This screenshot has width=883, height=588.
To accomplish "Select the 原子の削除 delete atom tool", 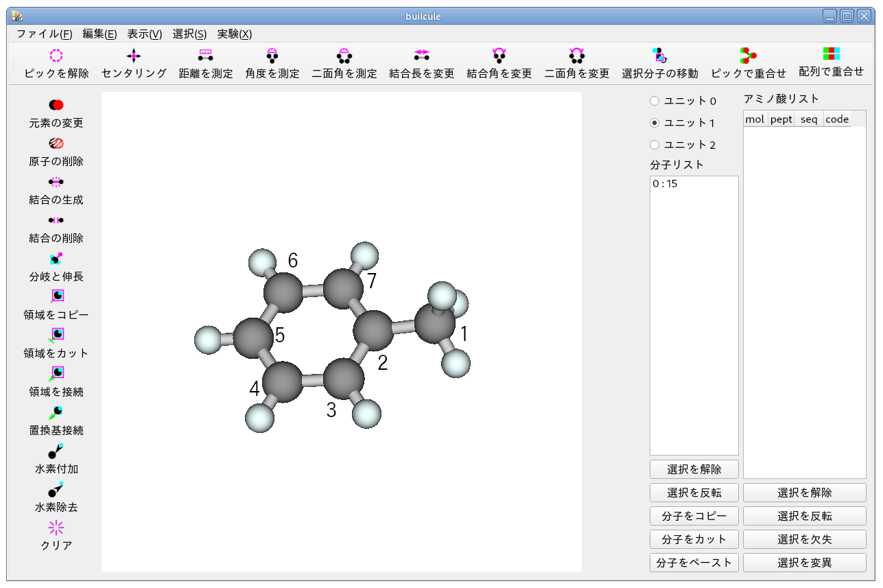I will point(56,143).
